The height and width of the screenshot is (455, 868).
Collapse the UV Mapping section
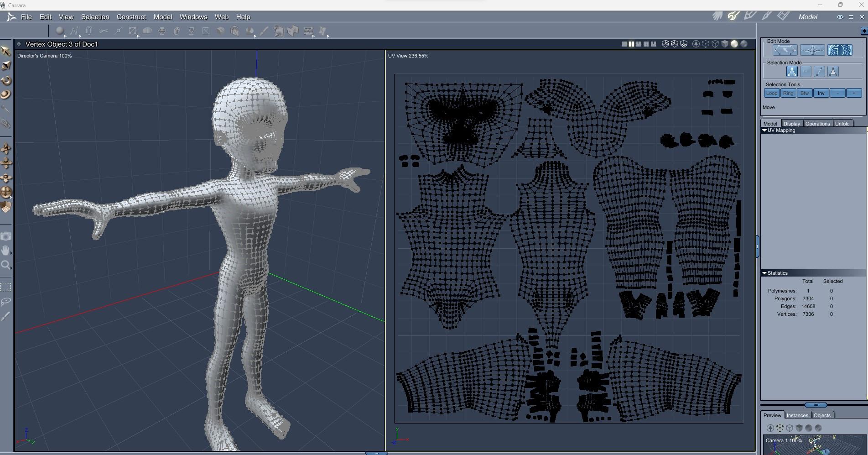click(x=764, y=131)
